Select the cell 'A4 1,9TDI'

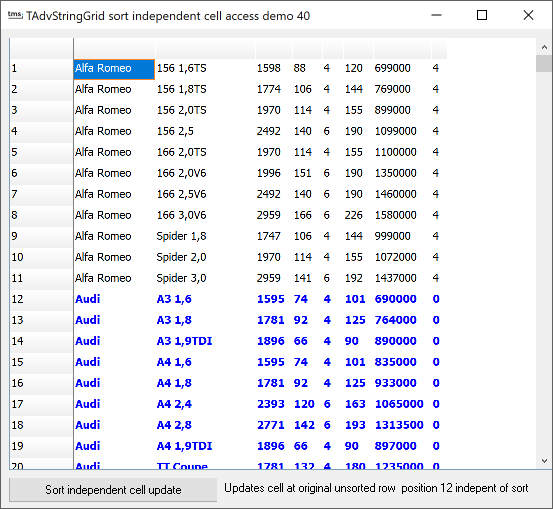pos(205,447)
